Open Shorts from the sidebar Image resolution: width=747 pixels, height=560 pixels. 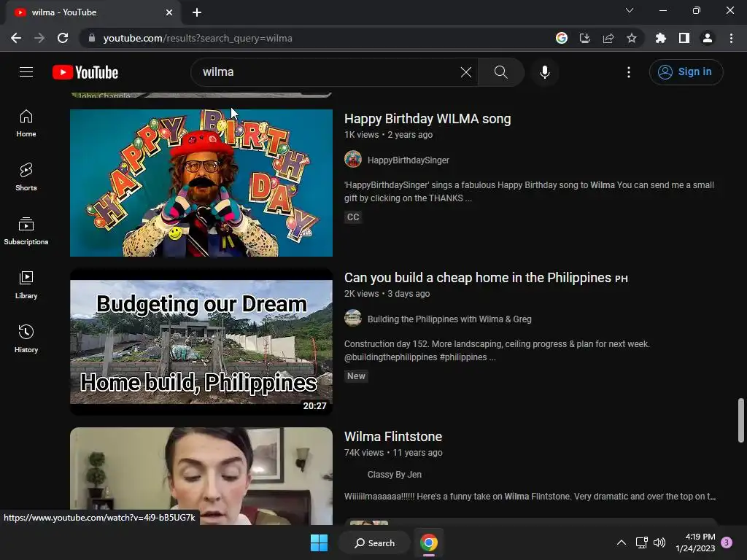[26, 177]
